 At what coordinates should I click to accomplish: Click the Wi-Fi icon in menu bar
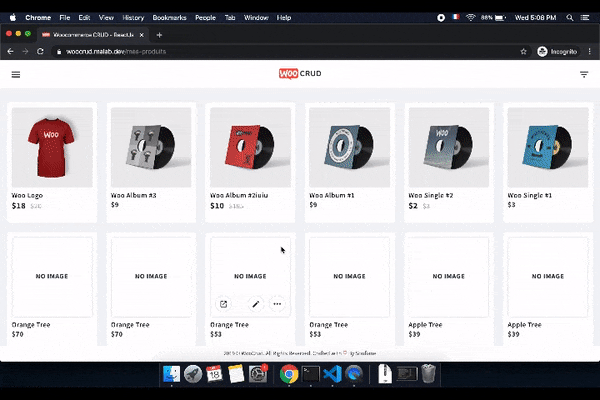470,18
